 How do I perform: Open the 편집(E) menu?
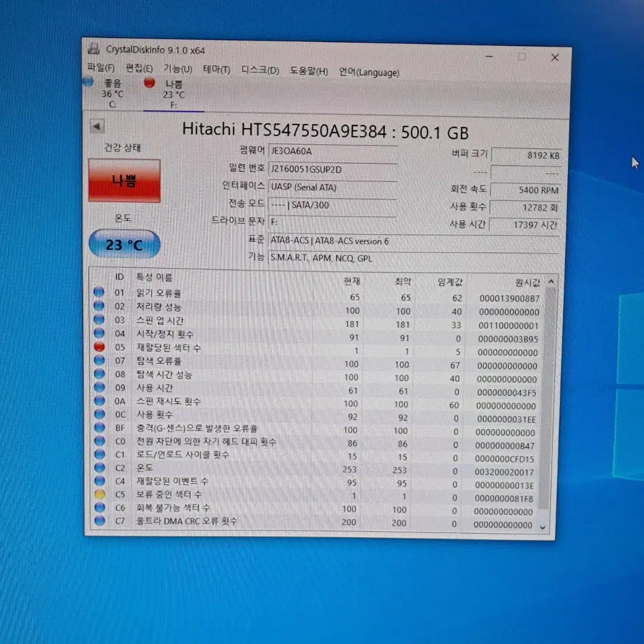[139, 68]
